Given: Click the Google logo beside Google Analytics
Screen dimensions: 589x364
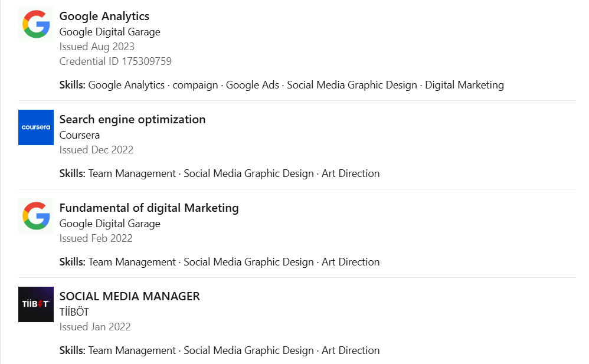Looking at the screenshot, I should pos(36,24).
